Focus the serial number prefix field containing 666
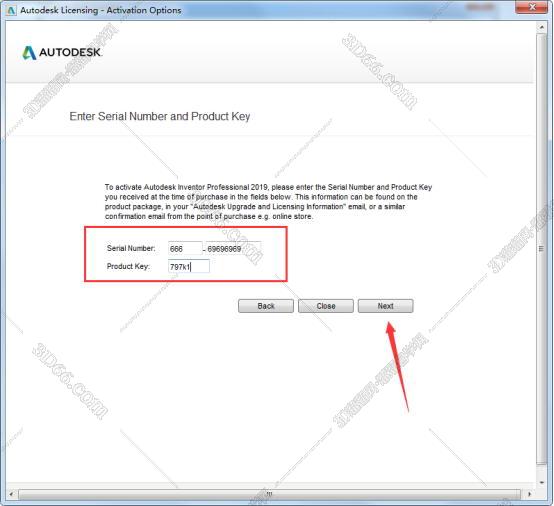 [185, 248]
